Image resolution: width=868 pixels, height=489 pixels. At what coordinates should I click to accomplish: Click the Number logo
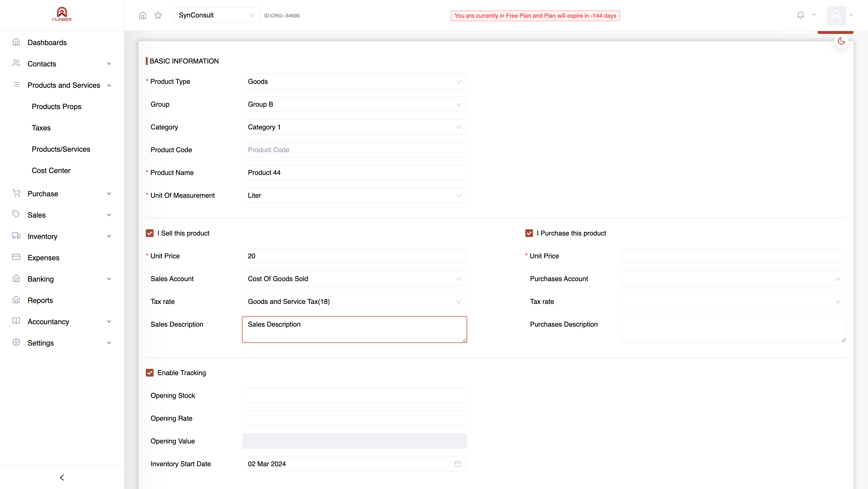tap(62, 14)
